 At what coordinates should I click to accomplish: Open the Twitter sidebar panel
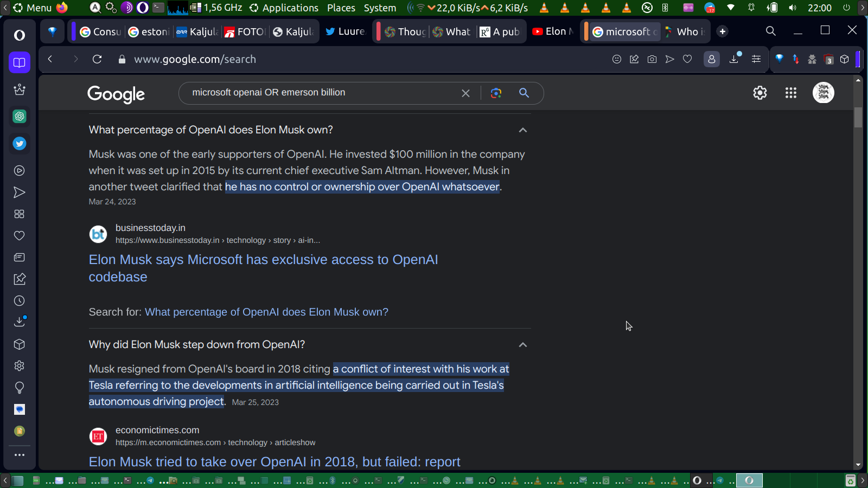(20, 144)
